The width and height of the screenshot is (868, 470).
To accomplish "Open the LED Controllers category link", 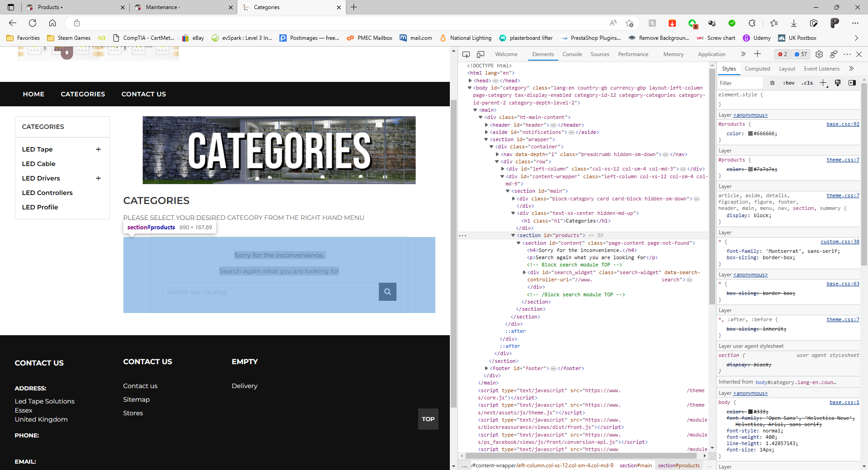I will (47, 193).
